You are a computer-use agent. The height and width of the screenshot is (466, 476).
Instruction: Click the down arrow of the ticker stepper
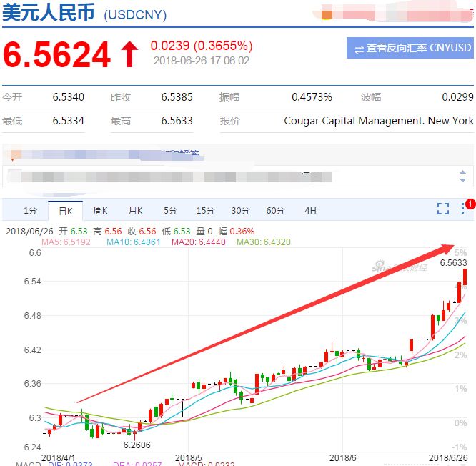pos(462,180)
